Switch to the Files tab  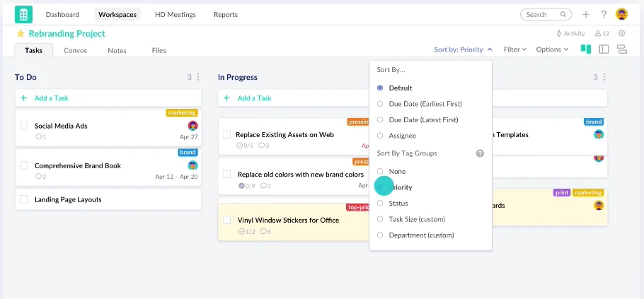click(159, 50)
